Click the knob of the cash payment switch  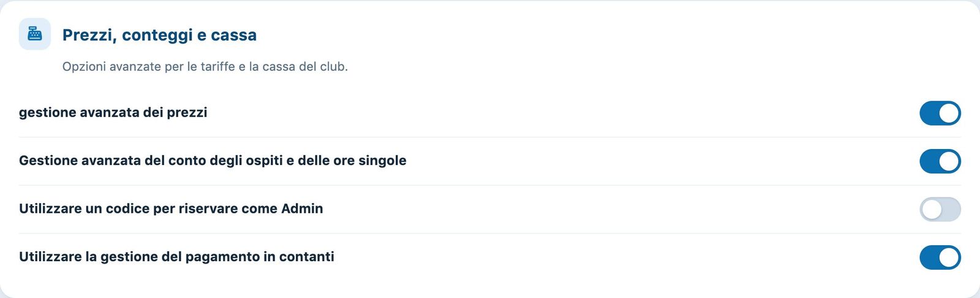point(949,258)
